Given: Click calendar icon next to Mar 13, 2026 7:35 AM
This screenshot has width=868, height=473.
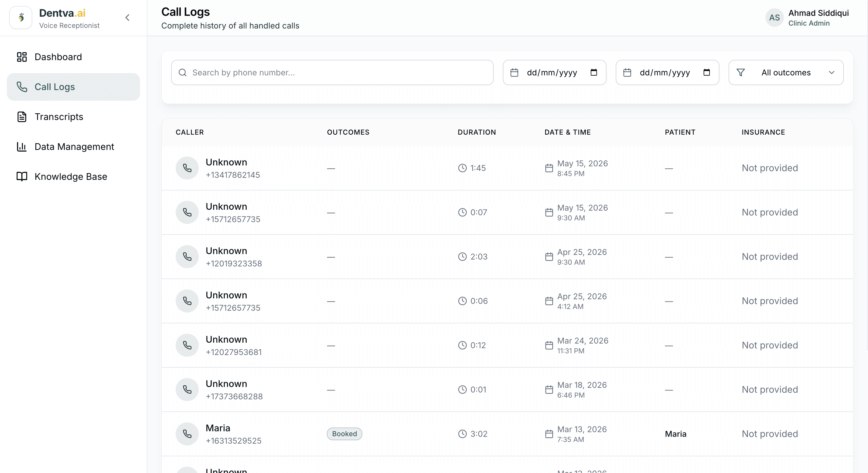Looking at the screenshot, I should point(549,434).
